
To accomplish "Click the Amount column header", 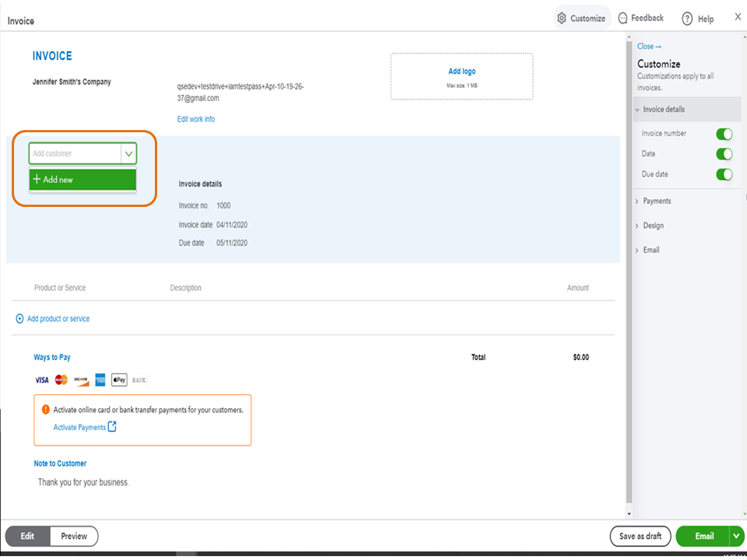I will click(x=578, y=288).
